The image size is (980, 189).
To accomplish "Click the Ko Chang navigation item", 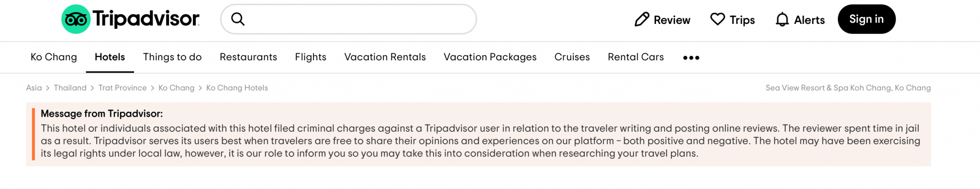I will pyautogui.click(x=54, y=57).
